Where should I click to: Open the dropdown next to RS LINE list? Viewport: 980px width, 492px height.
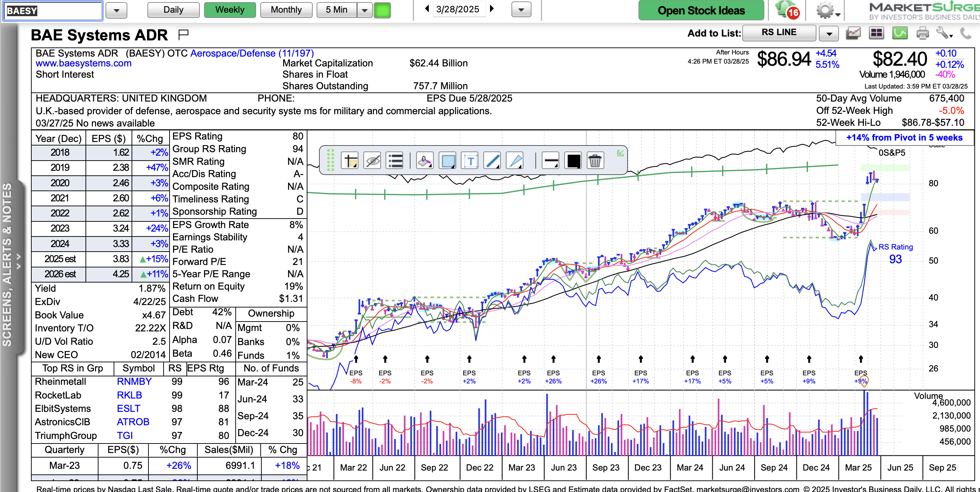tap(829, 33)
